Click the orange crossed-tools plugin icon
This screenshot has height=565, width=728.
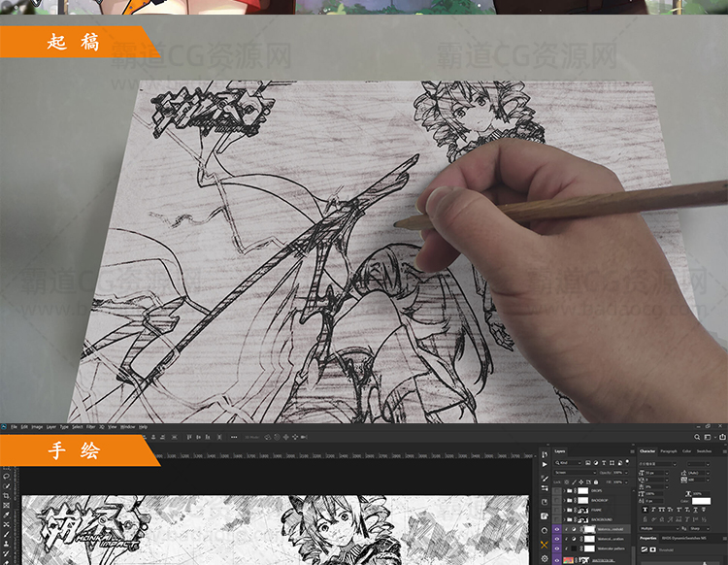545,545
